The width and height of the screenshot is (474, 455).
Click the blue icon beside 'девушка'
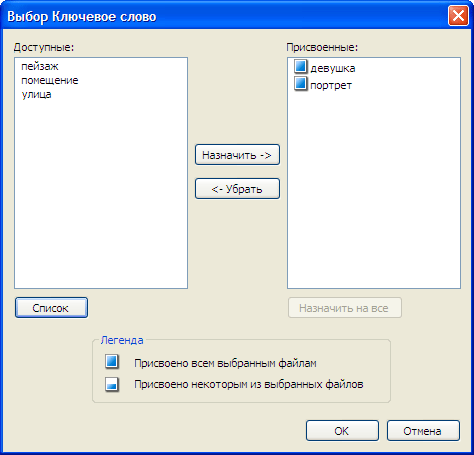(x=300, y=66)
